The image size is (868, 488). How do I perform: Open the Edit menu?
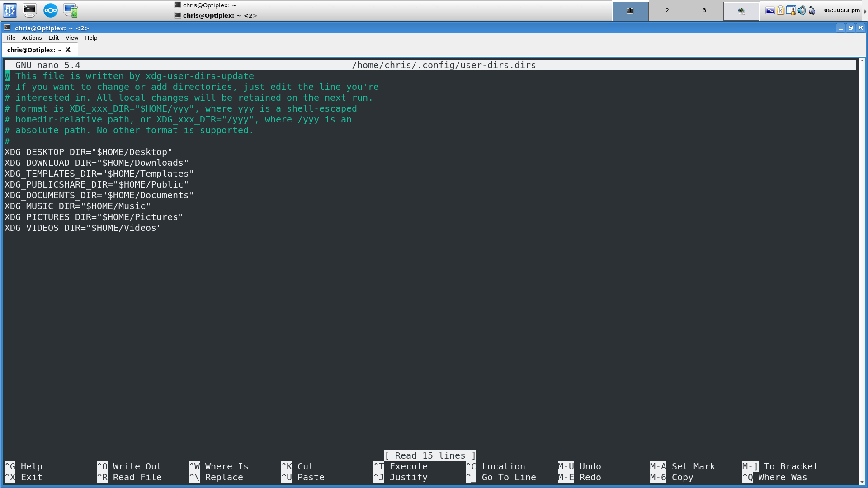pyautogui.click(x=54, y=38)
